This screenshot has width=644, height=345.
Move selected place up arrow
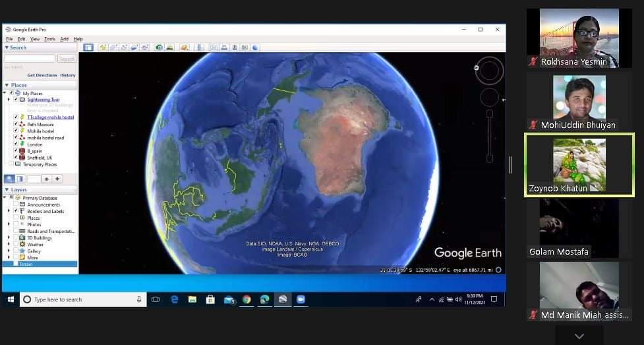[x=47, y=179]
